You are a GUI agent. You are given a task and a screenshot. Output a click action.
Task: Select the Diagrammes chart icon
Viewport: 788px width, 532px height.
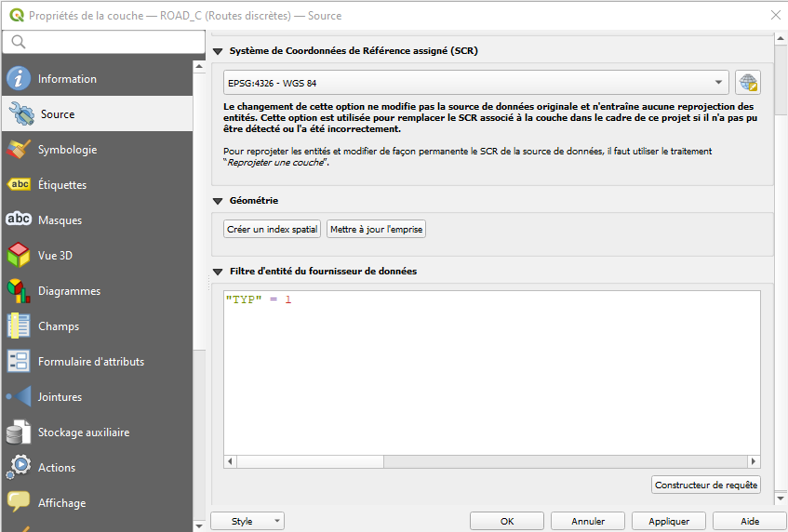click(19, 291)
